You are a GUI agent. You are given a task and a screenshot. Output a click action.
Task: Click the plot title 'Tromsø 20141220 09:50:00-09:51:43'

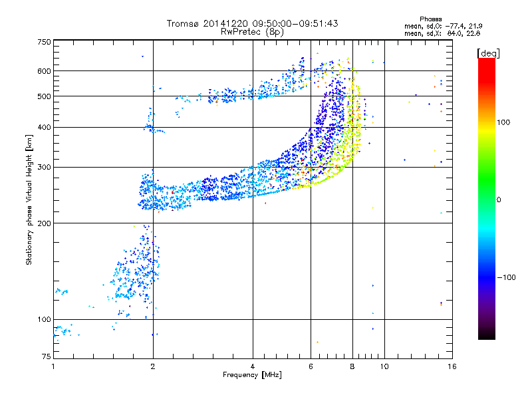(x=252, y=23)
